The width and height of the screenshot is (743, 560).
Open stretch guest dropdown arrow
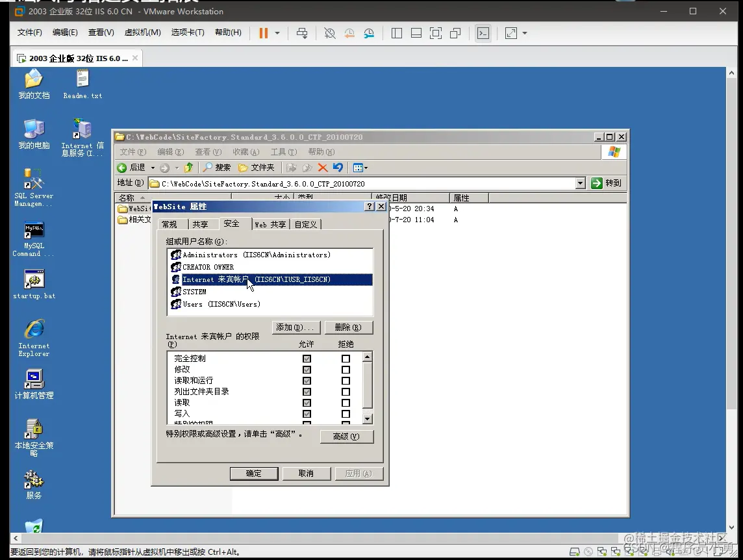tap(525, 33)
